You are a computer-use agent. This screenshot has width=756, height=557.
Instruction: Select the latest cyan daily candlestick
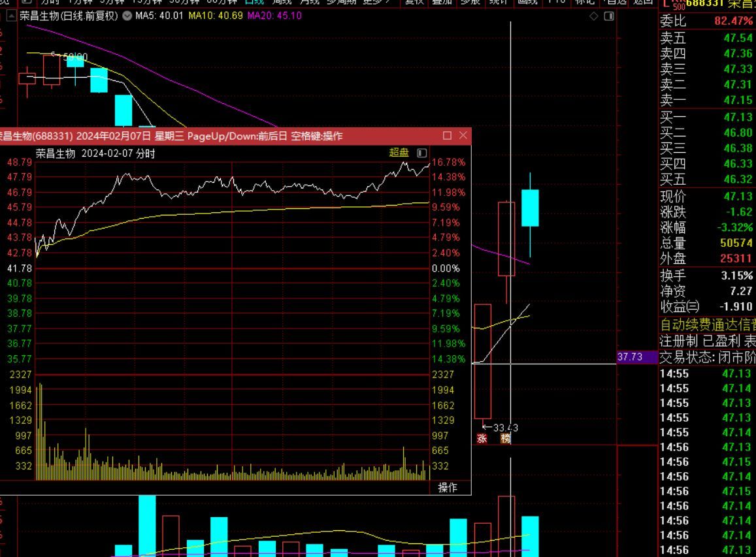pyautogui.click(x=530, y=208)
